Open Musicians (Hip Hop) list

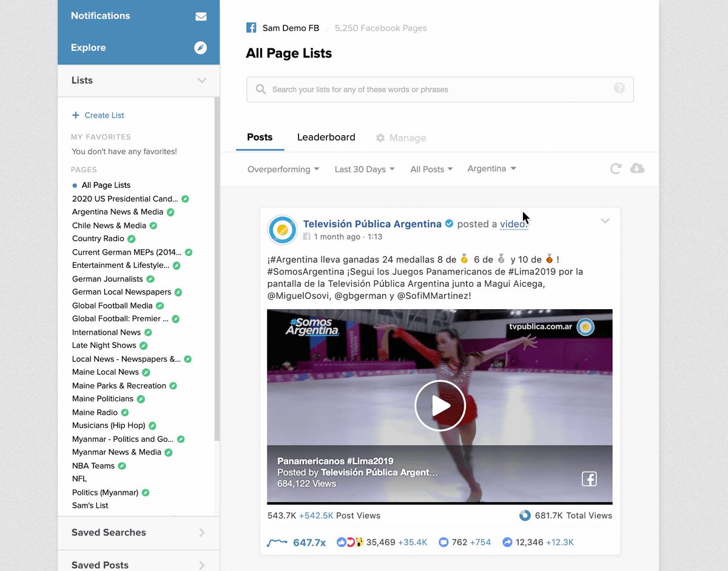tap(109, 426)
